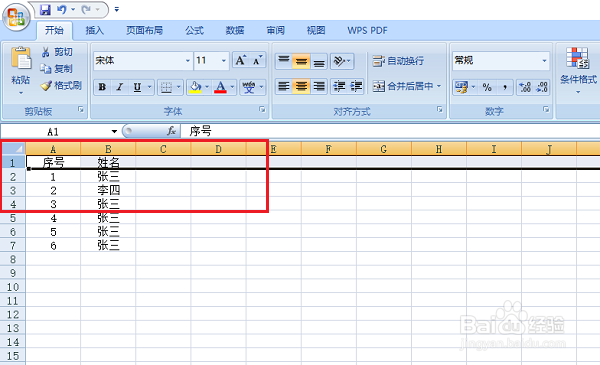This screenshot has width=600, height=365.
Task: Toggle underline formatting
Action: click(x=137, y=87)
